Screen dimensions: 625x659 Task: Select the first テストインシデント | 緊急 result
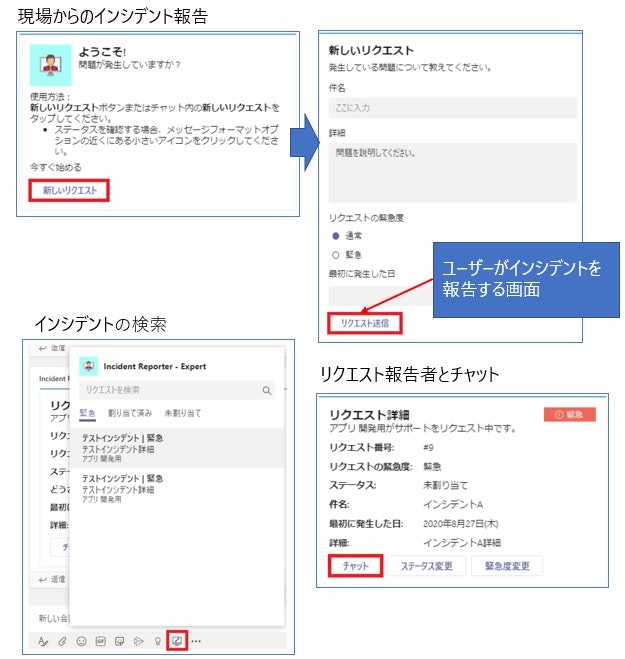click(x=177, y=448)
